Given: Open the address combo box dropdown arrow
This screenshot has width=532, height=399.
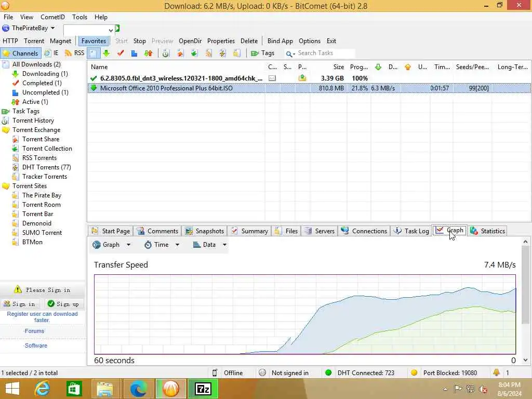Looking at the screenshot, I should tap(111, 30).
